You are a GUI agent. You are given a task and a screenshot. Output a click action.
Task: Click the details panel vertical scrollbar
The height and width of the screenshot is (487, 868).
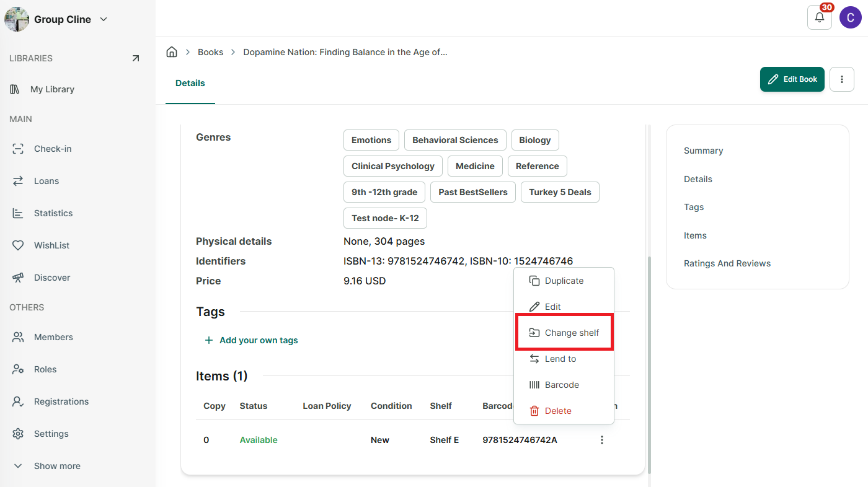(649, 366)
